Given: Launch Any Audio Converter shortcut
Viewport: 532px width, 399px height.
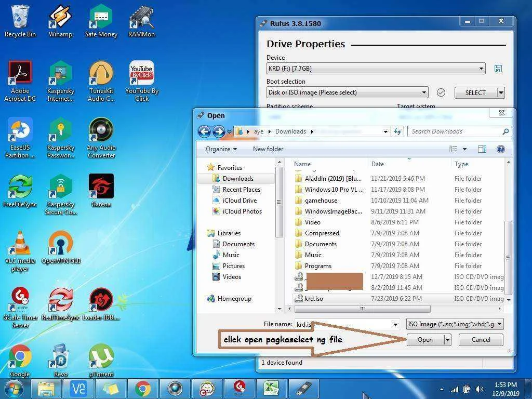Looking at the screenshot, I should [101, 138].
